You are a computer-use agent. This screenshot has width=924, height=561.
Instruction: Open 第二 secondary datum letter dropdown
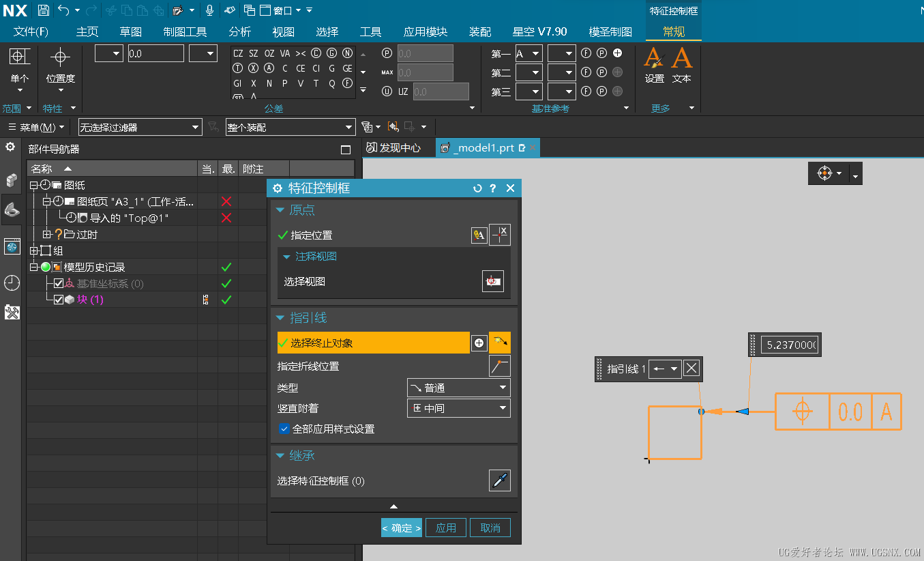coord(528,72)
